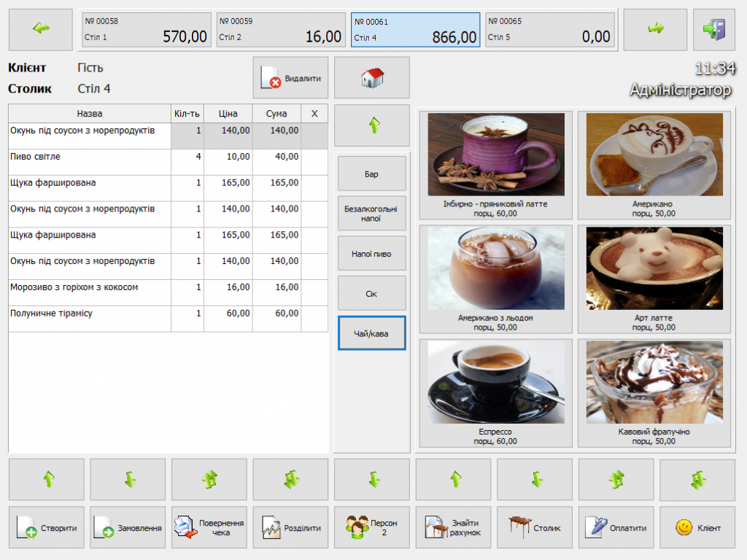
Task: Add Арт латте to the order
Action: 654,279
